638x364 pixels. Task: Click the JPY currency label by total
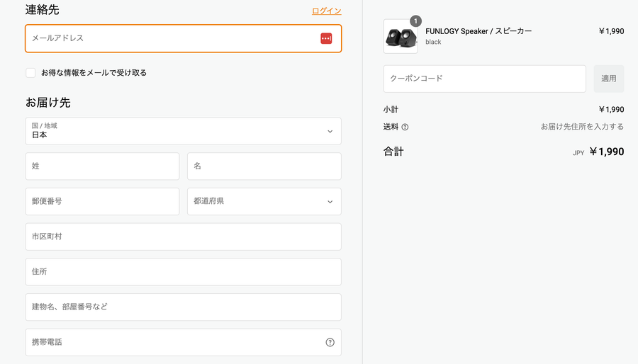click(x=578, y=153)
